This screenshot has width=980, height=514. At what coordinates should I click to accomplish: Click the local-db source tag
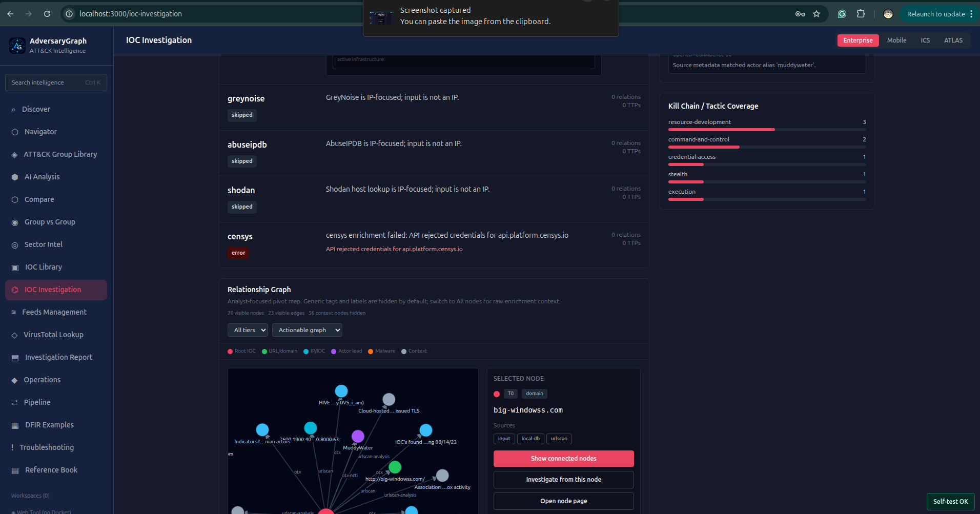[530, 439]
